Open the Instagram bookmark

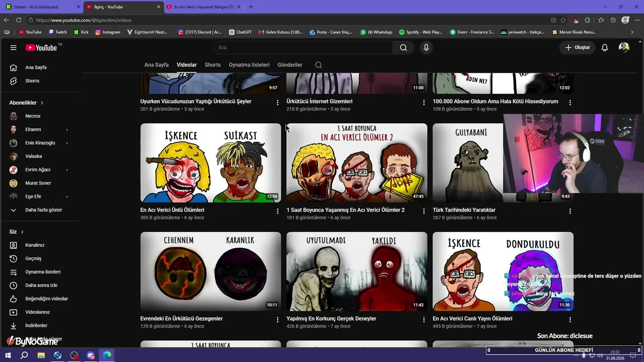pos(108,32)
